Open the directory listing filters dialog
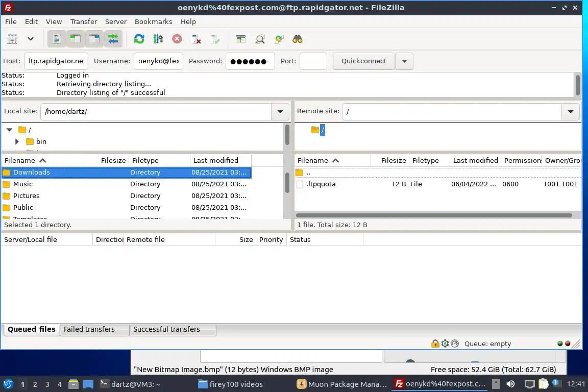The height and width of the screenshot is (392, 588). click(x=241, y=39)
